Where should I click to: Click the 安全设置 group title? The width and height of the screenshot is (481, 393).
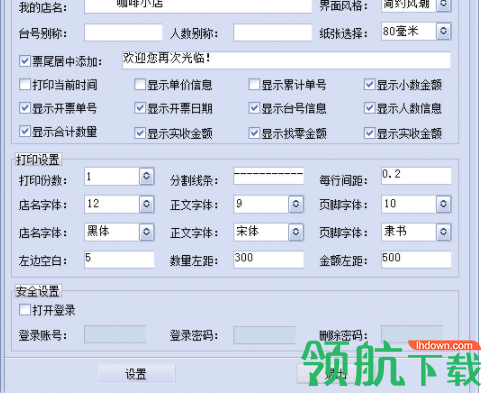[x=38, y=291]
